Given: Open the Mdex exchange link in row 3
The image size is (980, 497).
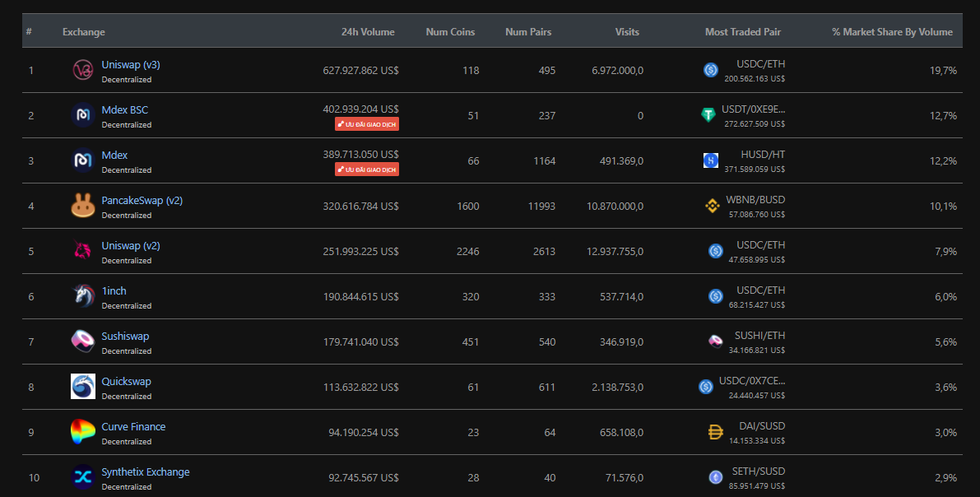Looking at the screenshot, I should [114, 155].
